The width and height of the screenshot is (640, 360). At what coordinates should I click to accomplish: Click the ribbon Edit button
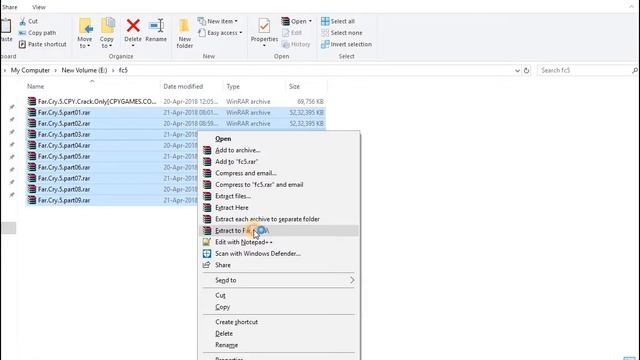(292, 33)
